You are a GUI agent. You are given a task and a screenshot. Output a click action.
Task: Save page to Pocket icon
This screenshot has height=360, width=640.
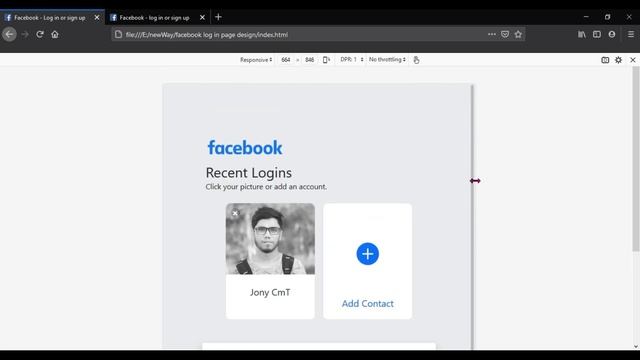(x=505, y=34)
